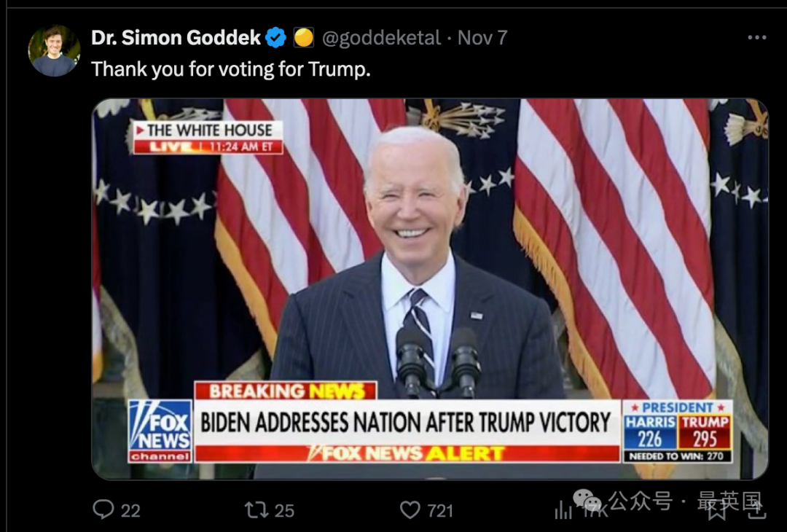Image resolution: width=787 pixels, height=532 pixels.
Task: Click the 25 reposts count
Action: (x=284, y=511)
